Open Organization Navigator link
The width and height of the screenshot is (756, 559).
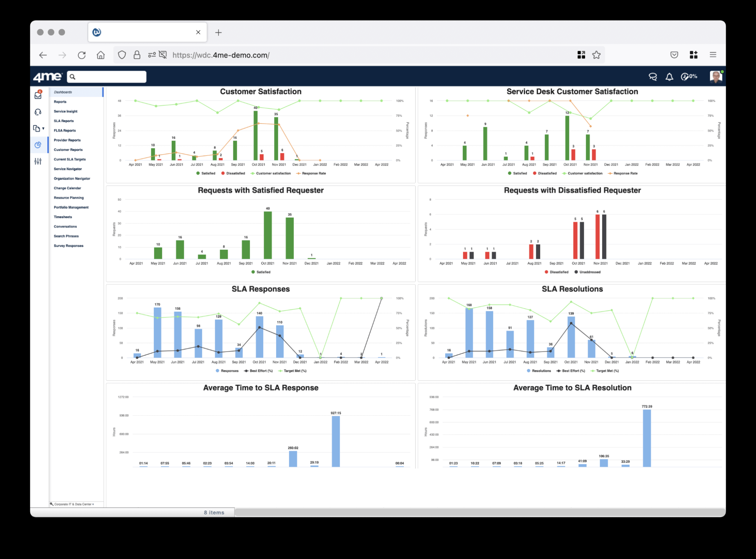[72, 178]
